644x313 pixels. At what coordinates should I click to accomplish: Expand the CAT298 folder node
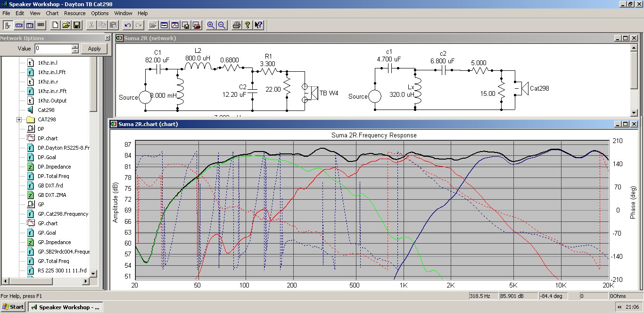click(x=19, y=119)
